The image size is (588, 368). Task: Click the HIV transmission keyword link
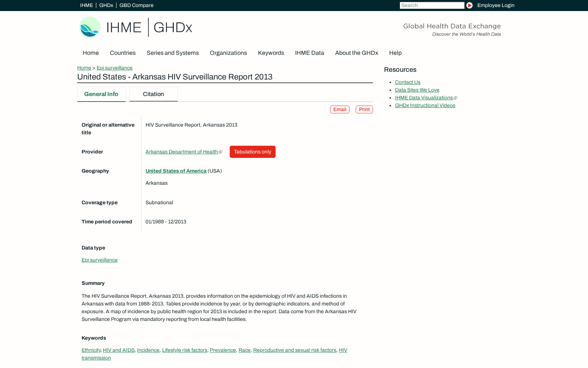pyautogui.click(x=96, y=358)
